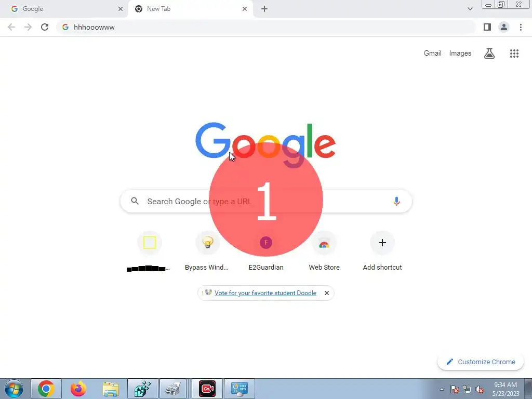Close the Google tab
The width and height of the screenshot is (532, 399).
(121, 9)
